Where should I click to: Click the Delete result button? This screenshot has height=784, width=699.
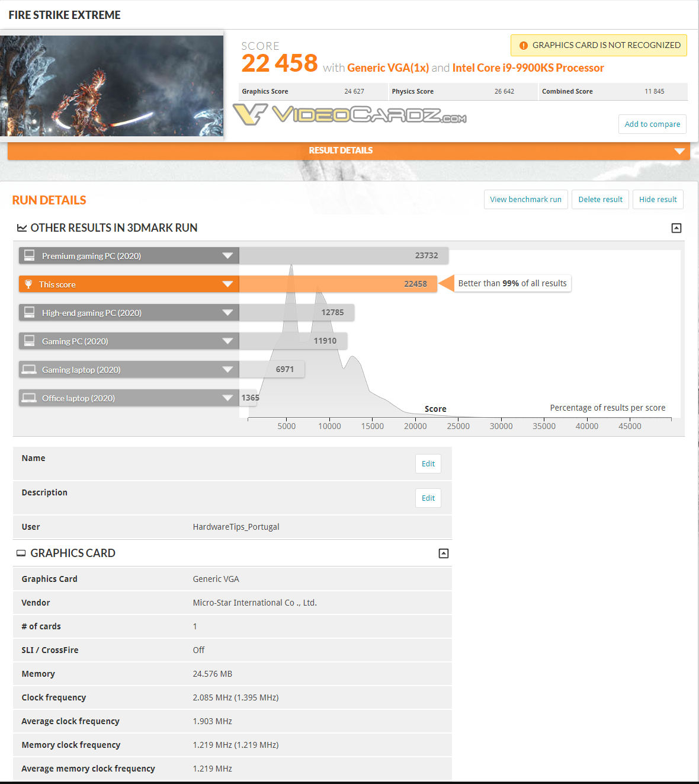pyautogui.click(x=600, y=200)
